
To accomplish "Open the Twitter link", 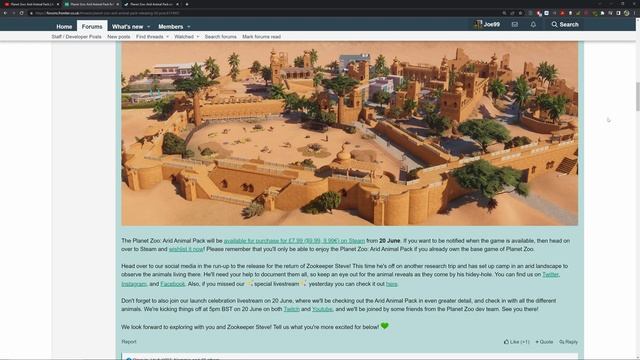I will (550, 275).
